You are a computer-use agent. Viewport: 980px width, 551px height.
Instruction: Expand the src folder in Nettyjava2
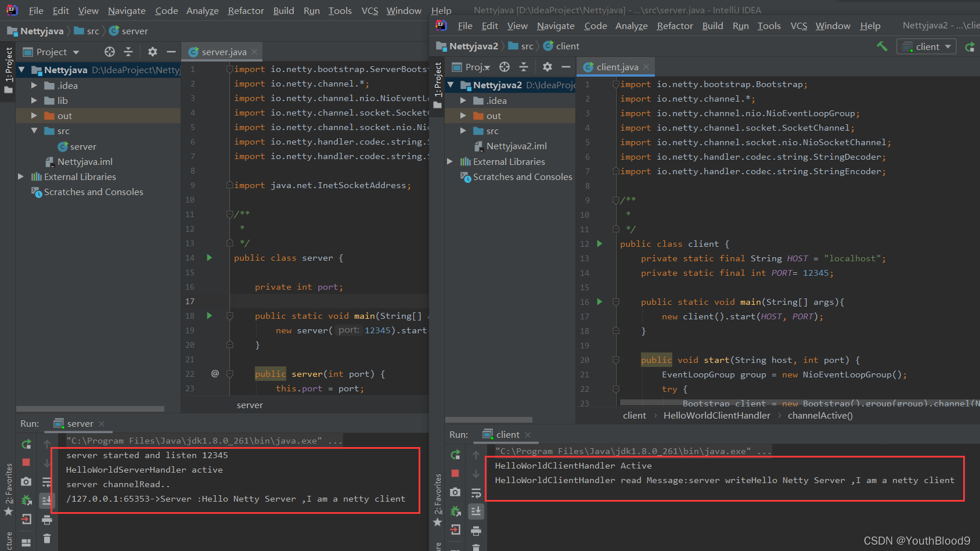463,131
